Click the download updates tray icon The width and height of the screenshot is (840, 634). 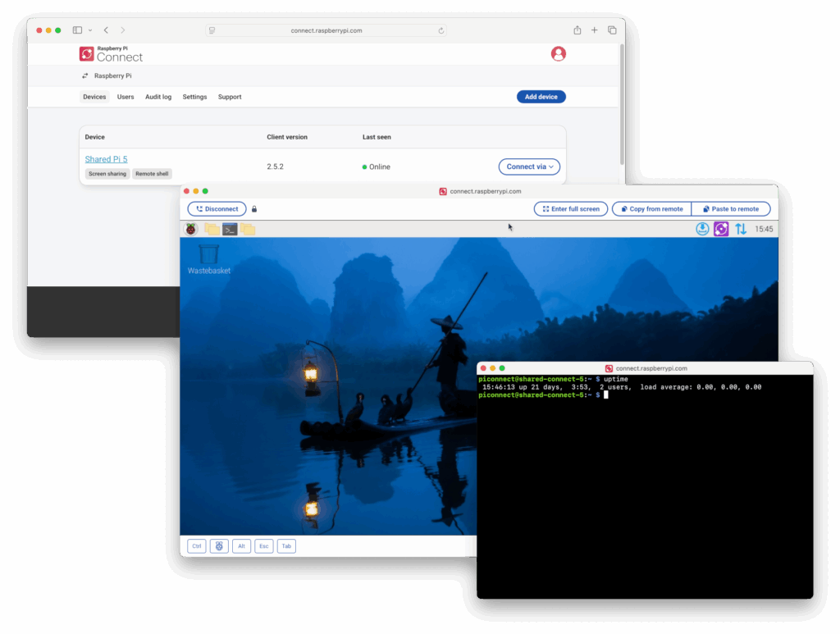[702, 229]
